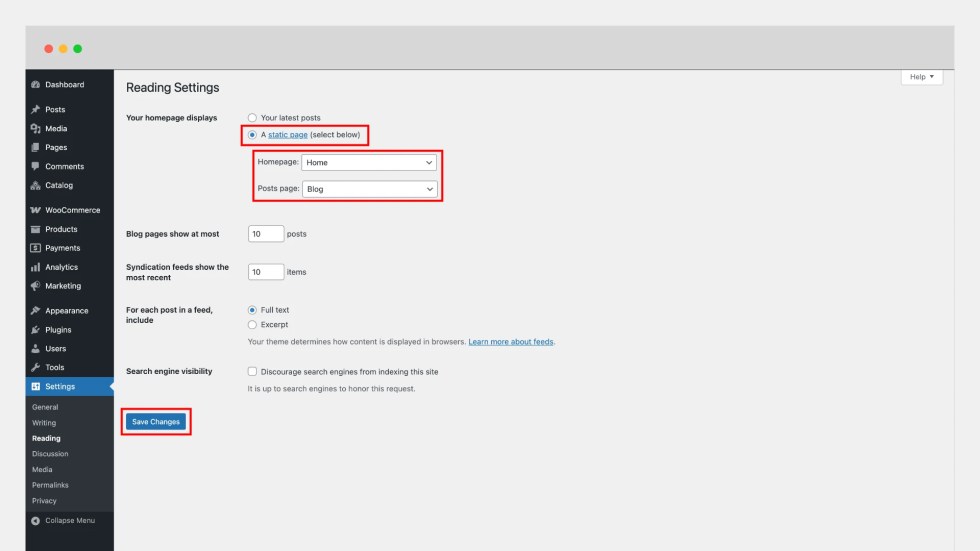Enable 'Discourage search engines' checkbox
980x551 pixels.
tap(252, 371)
